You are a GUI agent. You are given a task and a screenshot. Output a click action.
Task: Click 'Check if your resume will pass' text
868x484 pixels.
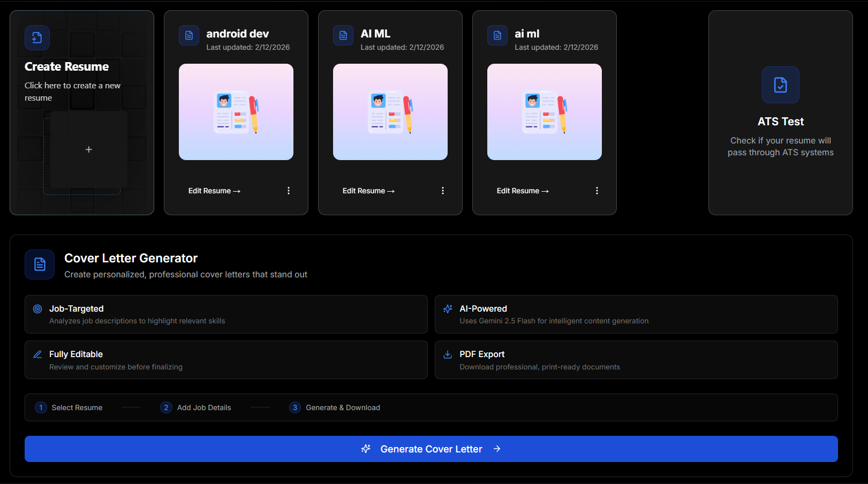click(781, 146)
